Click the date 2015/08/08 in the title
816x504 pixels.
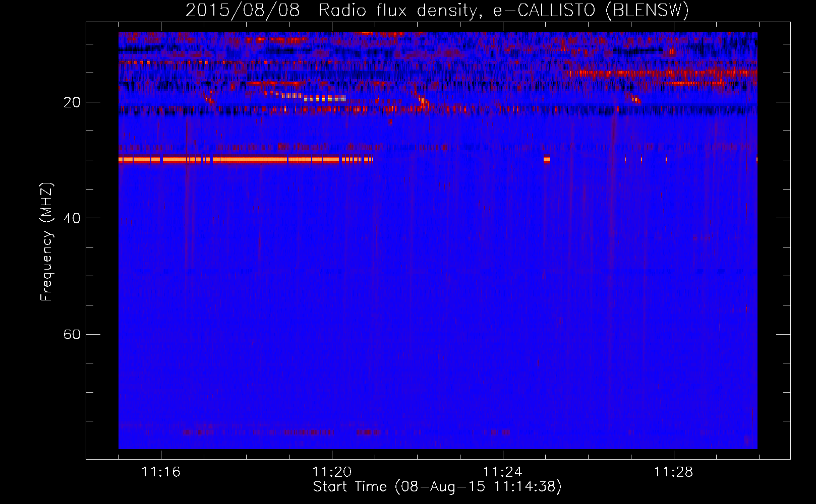tap(243, 11)
